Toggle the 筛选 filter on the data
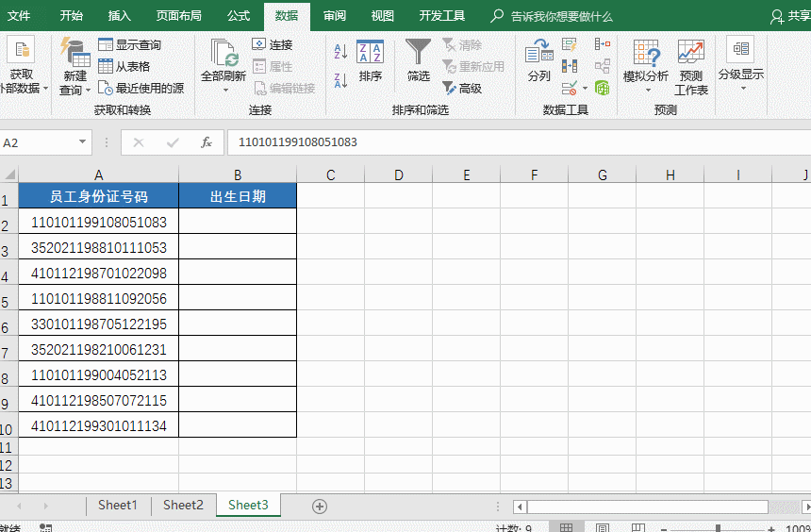The height and width of the screenshot is (532, 811). point(418,60)
